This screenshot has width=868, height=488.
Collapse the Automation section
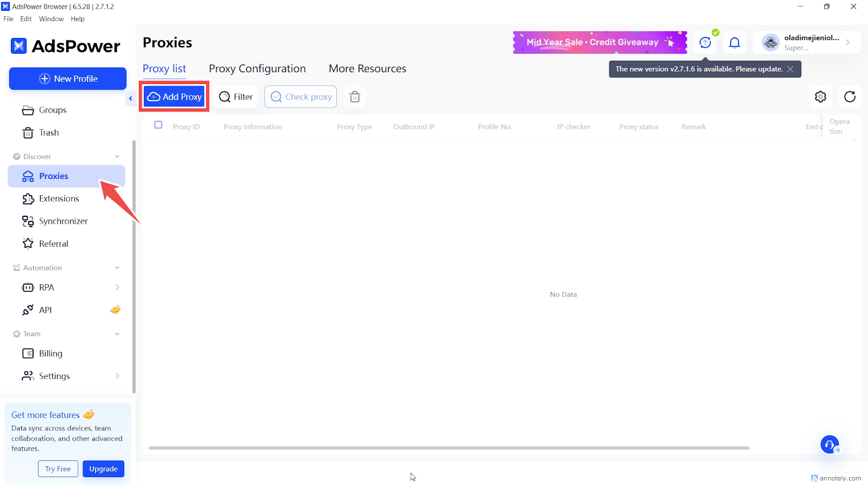(x=117, y=268)
